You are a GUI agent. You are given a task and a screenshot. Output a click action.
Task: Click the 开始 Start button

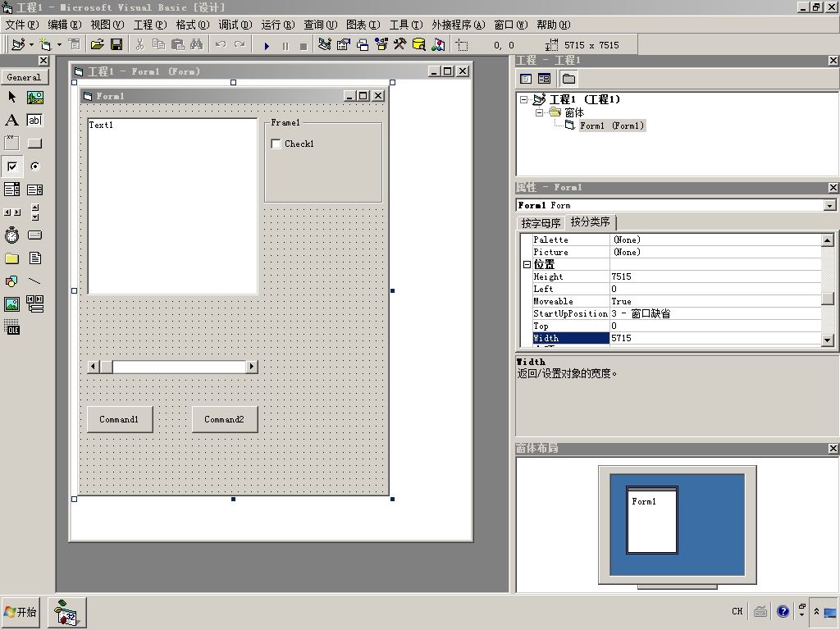pyautogui.click(x=21, y=612)
